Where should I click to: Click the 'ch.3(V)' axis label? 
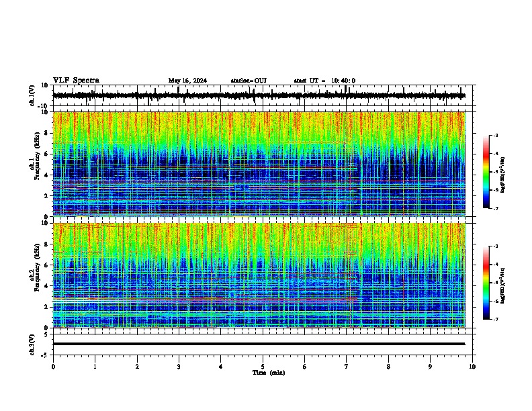[32, 345]
